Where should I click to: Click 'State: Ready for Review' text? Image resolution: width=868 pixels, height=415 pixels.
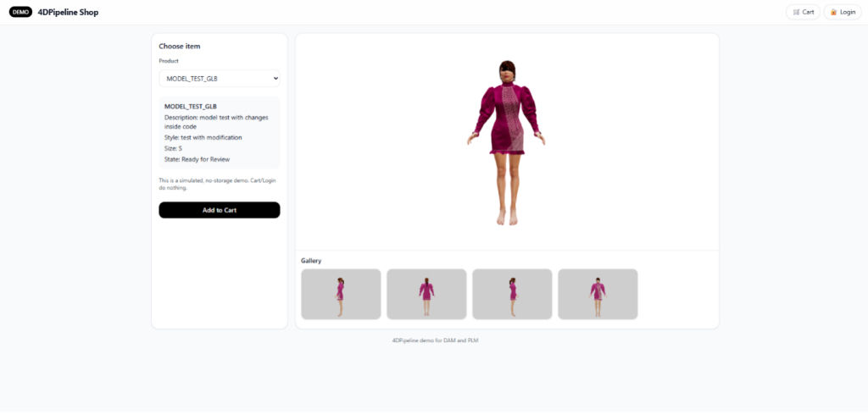197,159
